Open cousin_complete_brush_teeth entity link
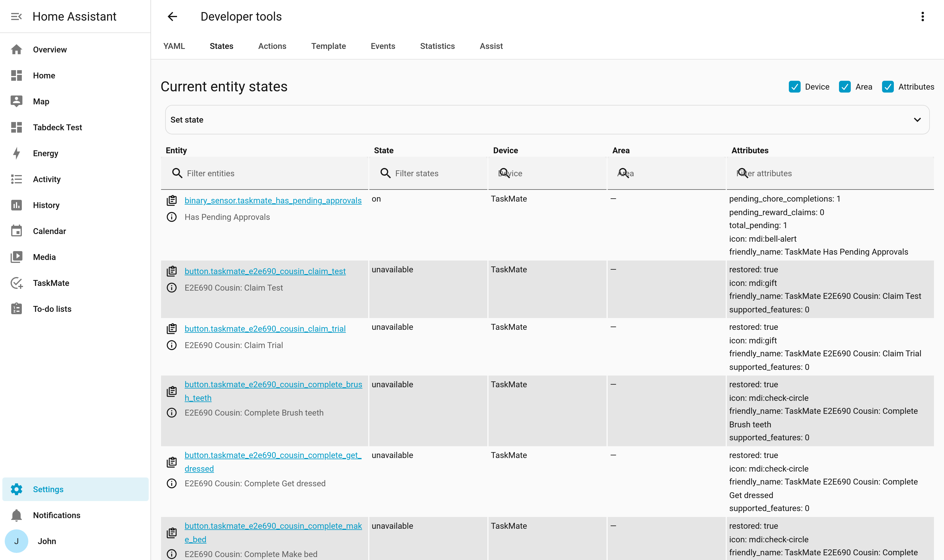Viewport: 944px width, 560px height. [x=273, y=391]
